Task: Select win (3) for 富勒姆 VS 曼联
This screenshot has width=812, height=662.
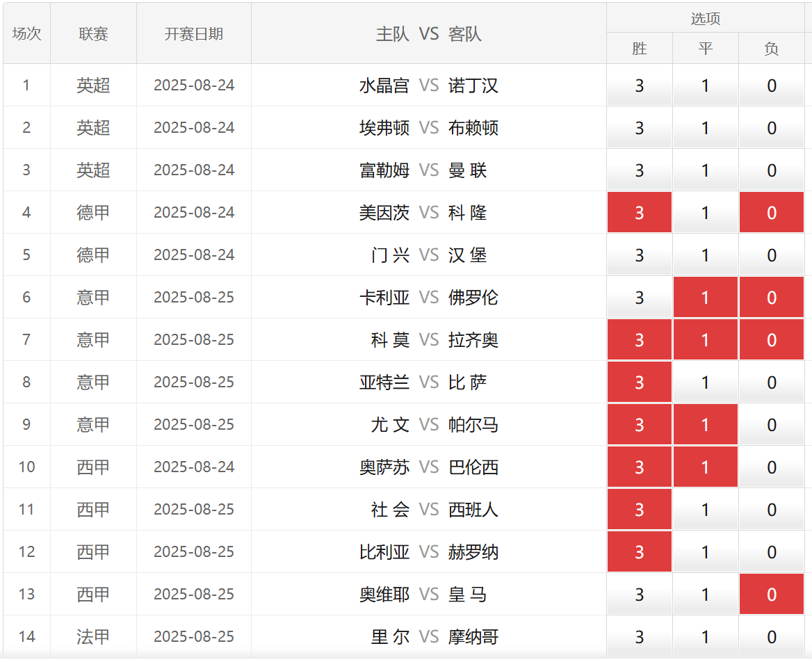Action: (640, 170)
